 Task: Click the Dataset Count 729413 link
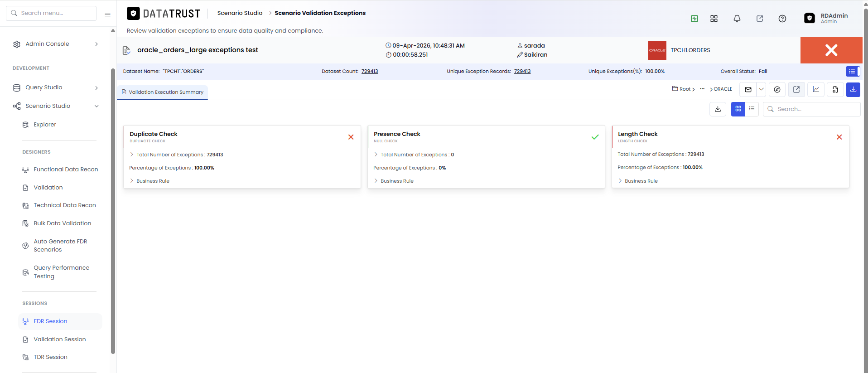(370, 71)
